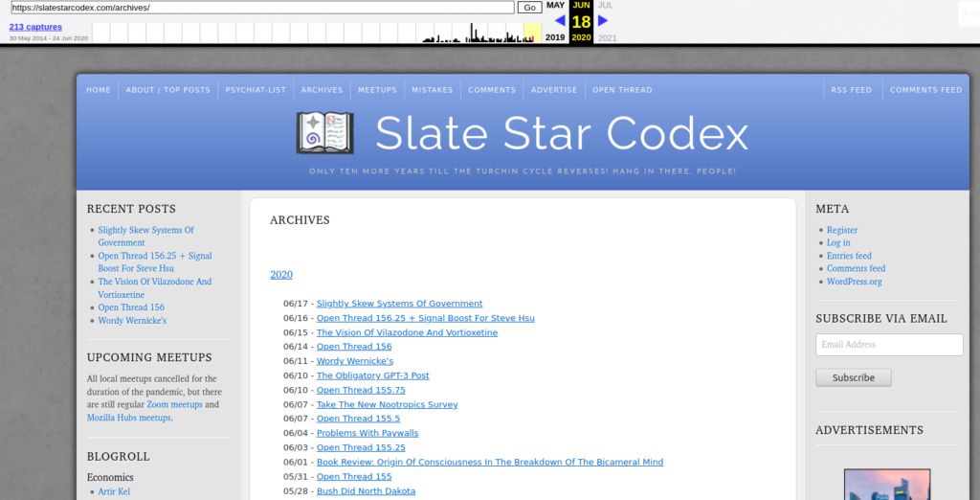
Task: Click the Go button
Action: (x=529, y=8)
